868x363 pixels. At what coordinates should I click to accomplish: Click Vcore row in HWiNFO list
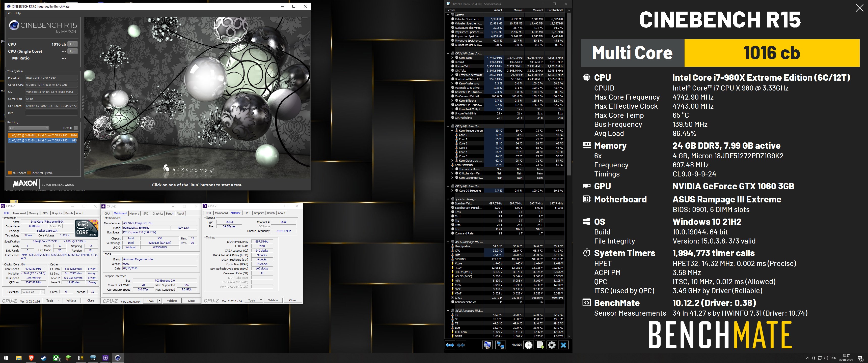tap(507, 263)
